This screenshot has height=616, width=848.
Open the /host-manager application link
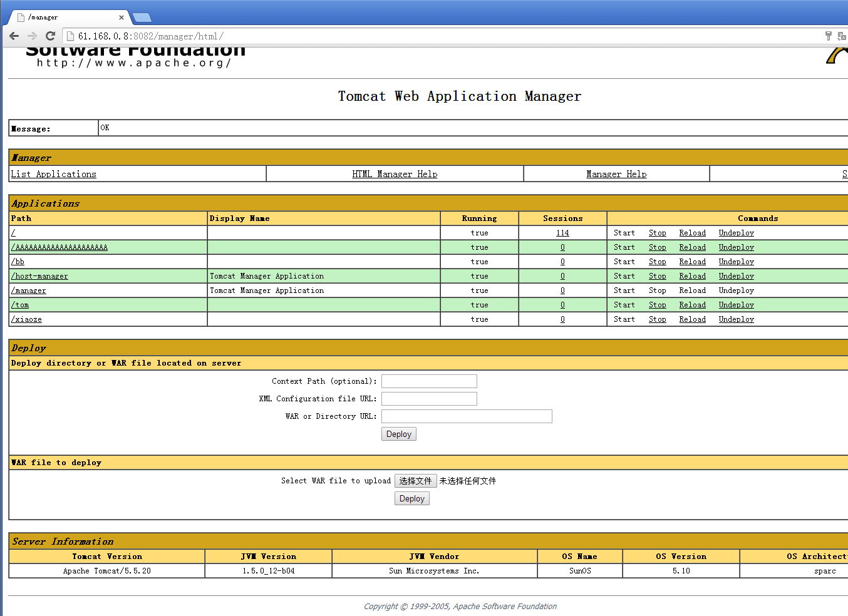[x=39, y=276]
